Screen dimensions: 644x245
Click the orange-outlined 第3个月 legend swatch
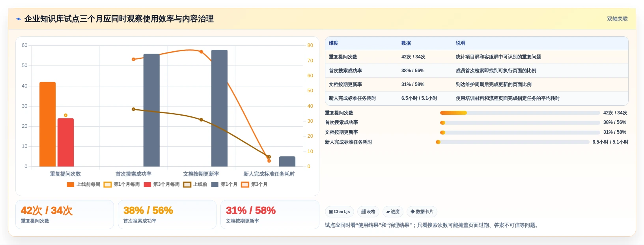(x=245, y=184)
